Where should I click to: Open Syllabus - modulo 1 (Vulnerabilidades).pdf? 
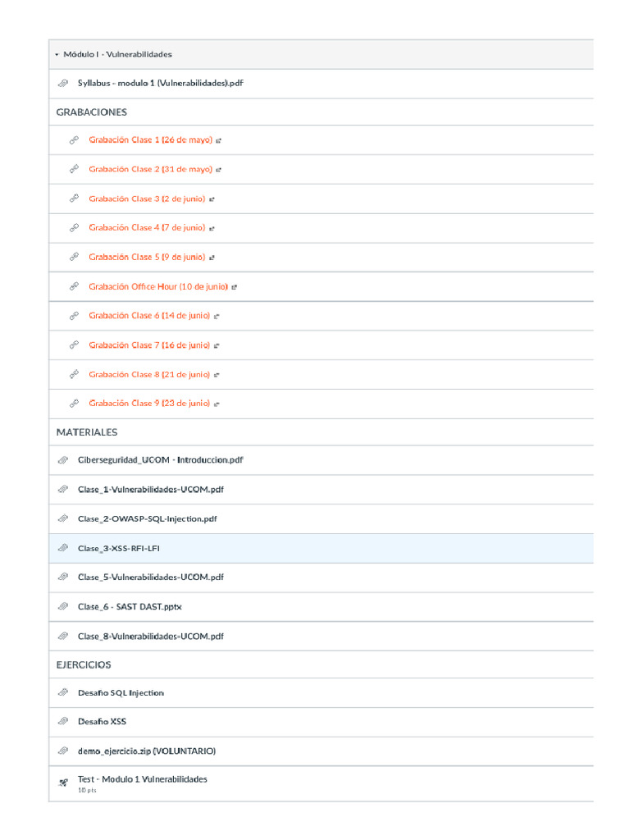point(160,84)
